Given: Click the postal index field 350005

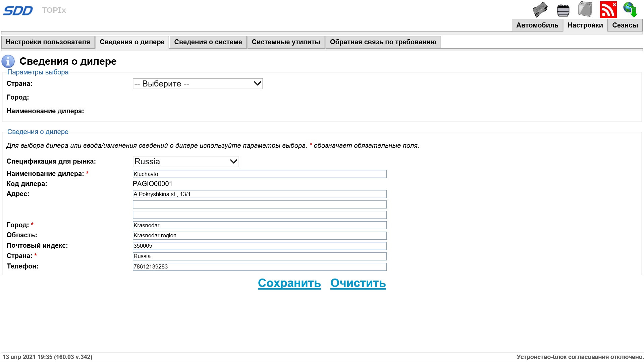Looking at the screenshot, I should (259, 246).
